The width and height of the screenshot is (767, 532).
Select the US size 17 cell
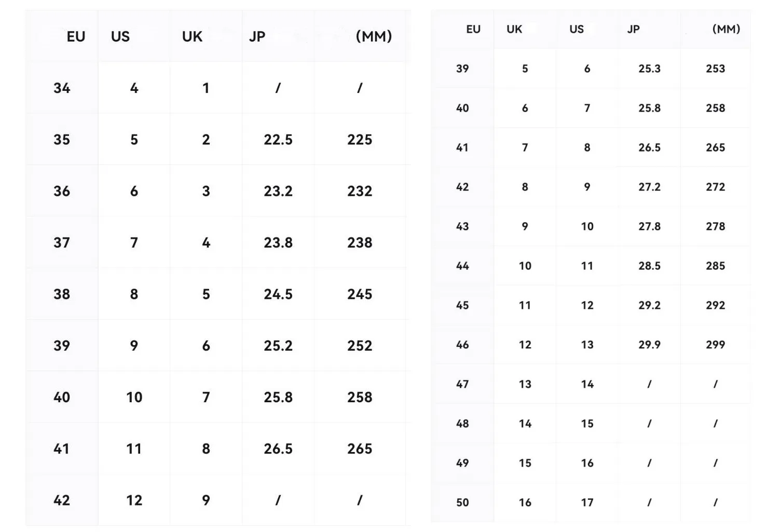point(587,502)
